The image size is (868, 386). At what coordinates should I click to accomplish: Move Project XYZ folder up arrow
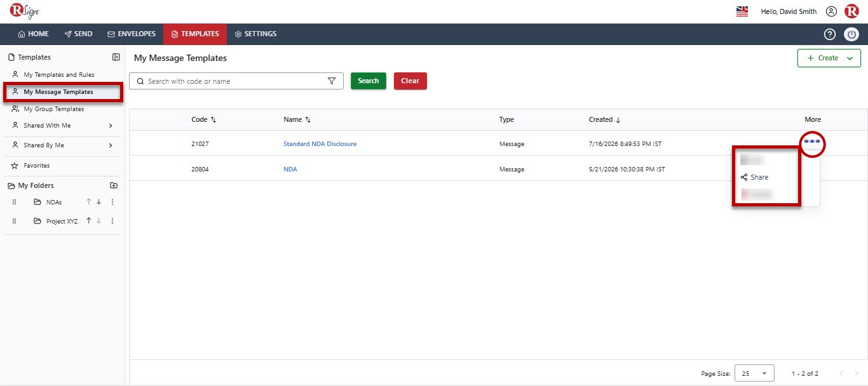click(x=89, y=221)
